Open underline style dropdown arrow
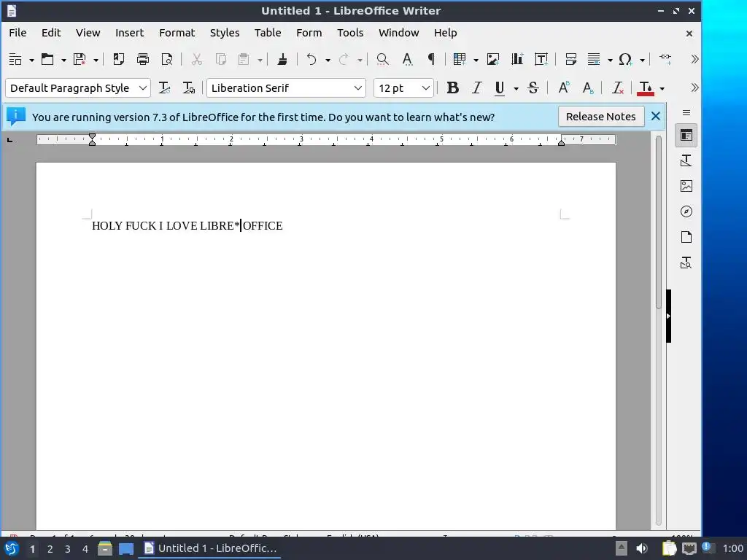 (x=516, y=88)
